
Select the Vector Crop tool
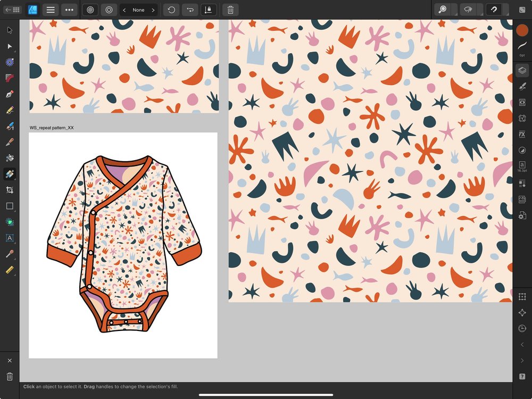click(10, 190)
